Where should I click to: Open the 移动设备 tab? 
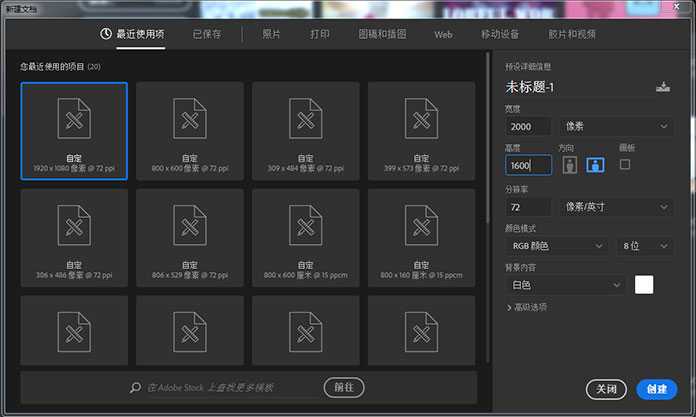tap(500, 34)
